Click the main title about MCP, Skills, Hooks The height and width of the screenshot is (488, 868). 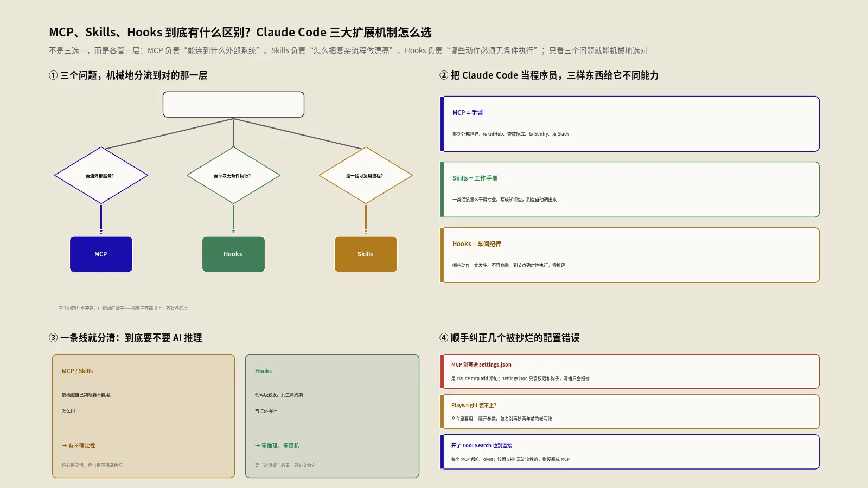240,33
